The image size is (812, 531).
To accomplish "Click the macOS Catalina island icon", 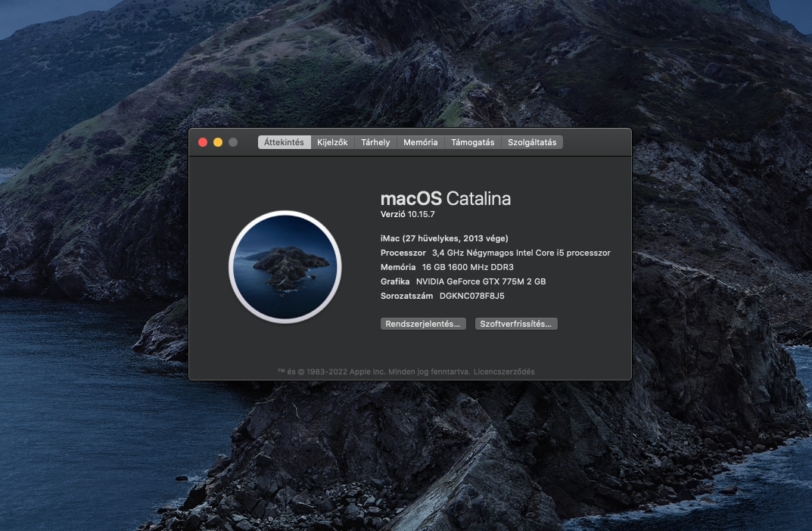I will point(285,267).
